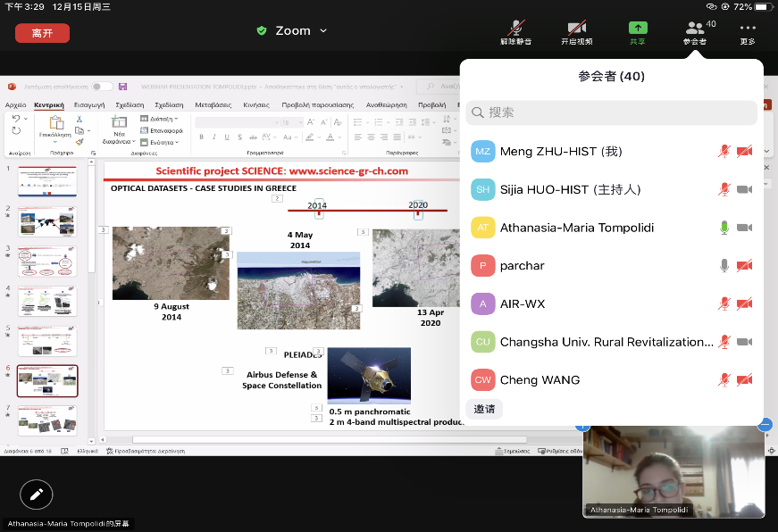Toggle Meng ZHU-HIST microphone mute
The height and width of the screenshot is (532, 778).
[x=724, y=151]
